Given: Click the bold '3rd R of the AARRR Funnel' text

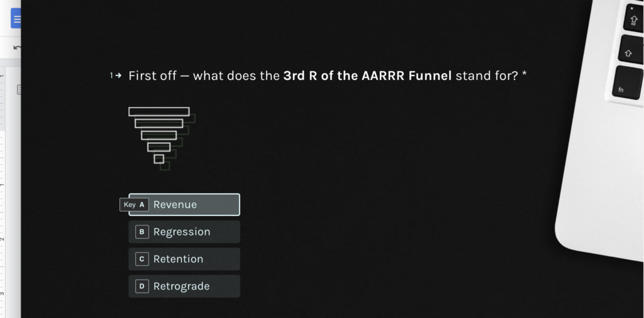Looking at the screenshot, I should [367, 76].
